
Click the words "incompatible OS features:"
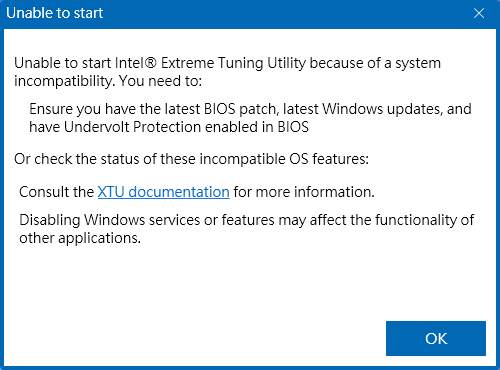click(284, 159)
